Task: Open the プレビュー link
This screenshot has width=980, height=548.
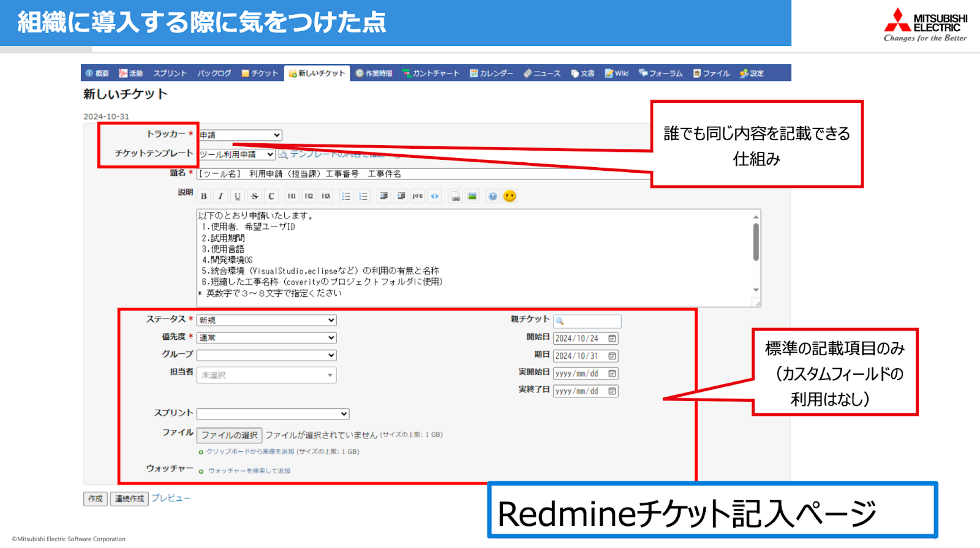Action: click(171, 498)
